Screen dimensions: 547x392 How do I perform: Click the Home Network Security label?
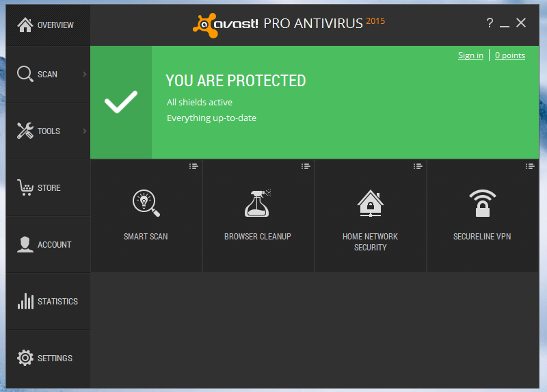[x=370, y=242]
